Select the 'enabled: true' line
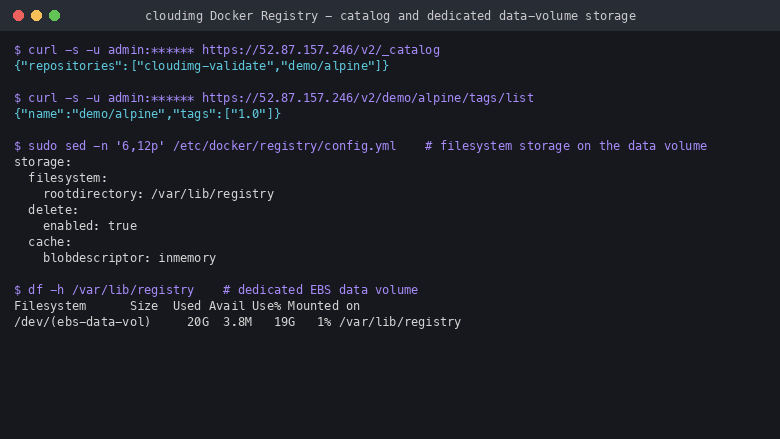The height and width of the screenshot is (439, 780). (90, 226)
